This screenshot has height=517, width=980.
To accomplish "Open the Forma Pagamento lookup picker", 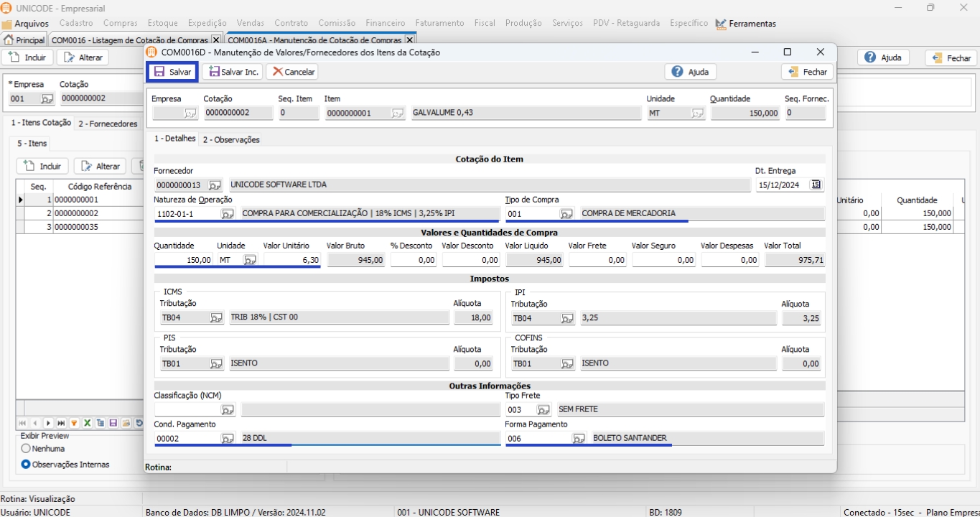I will [578, 439].
